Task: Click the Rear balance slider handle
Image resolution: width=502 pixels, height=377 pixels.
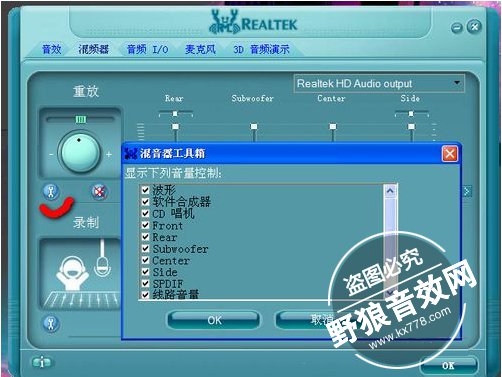Action: pyautogui.click(x=175, y=114)
